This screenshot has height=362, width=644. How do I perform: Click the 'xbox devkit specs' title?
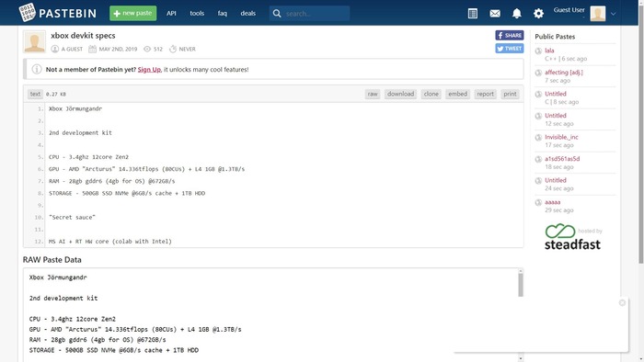click(83, 36)
